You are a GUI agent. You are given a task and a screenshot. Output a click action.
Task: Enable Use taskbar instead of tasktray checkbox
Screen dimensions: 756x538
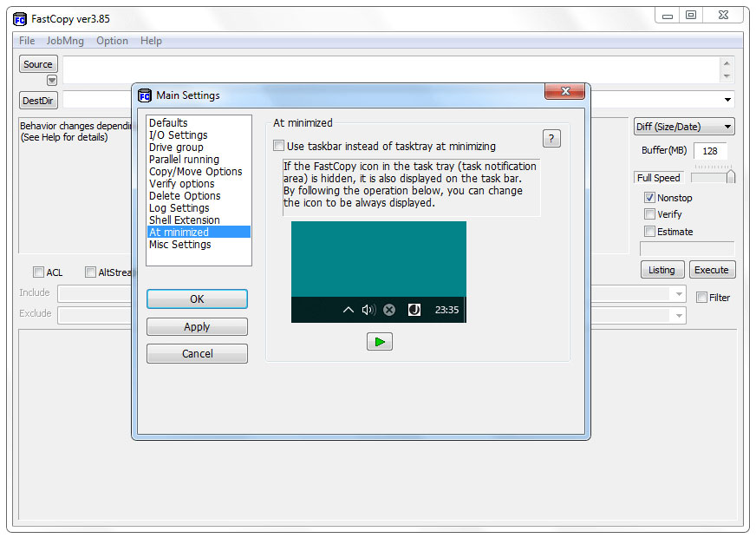(278, 146)
